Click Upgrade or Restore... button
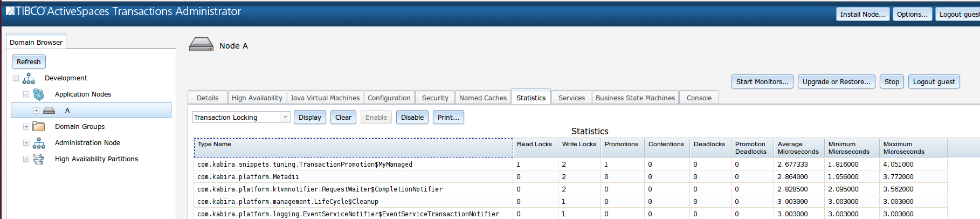 click(837, 81)
